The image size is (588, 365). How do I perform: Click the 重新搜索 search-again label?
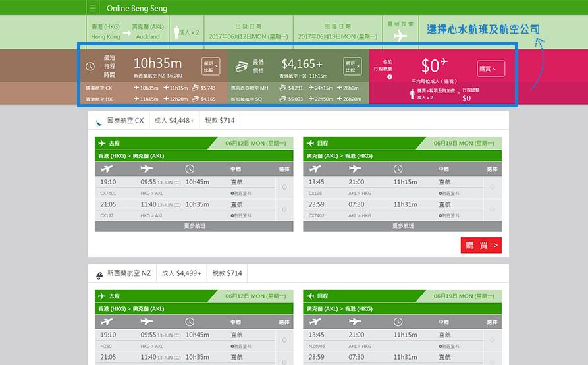(x=400, y=24)
